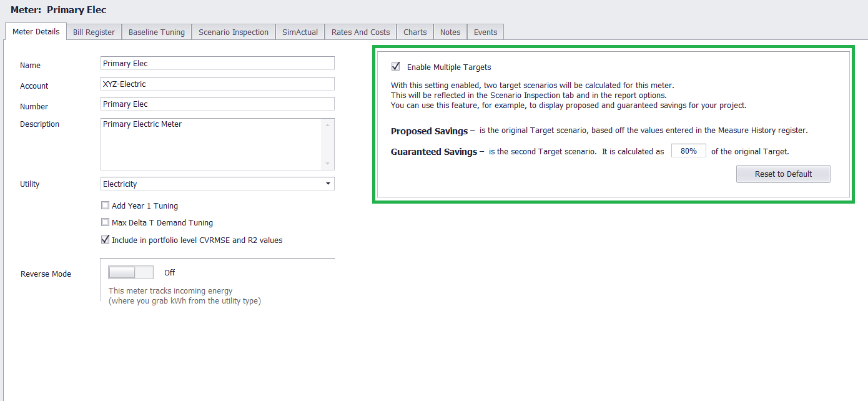Image resolution: width=868 pixels, height=401 pixels.
Task: Open the Notes tab
Action: tap(450, 32)
